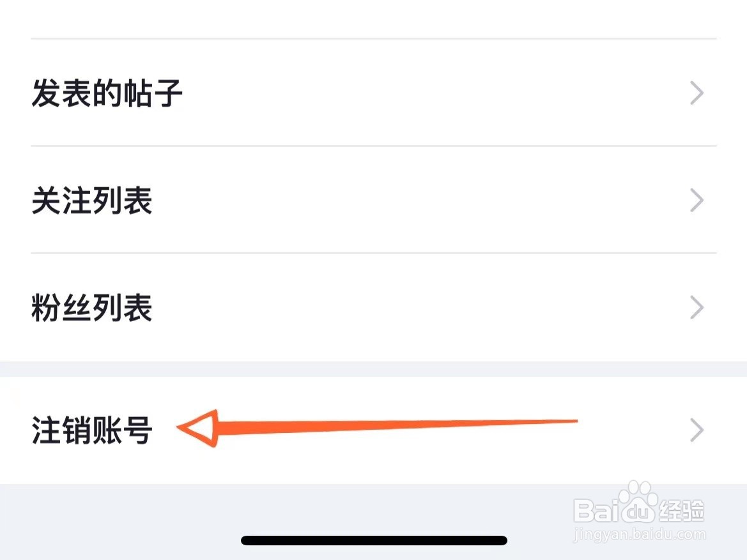The height and width of the screenshot is (560, 747).
Task: Click the chevron next to 粉丝列表
Action: coord(697,308)
